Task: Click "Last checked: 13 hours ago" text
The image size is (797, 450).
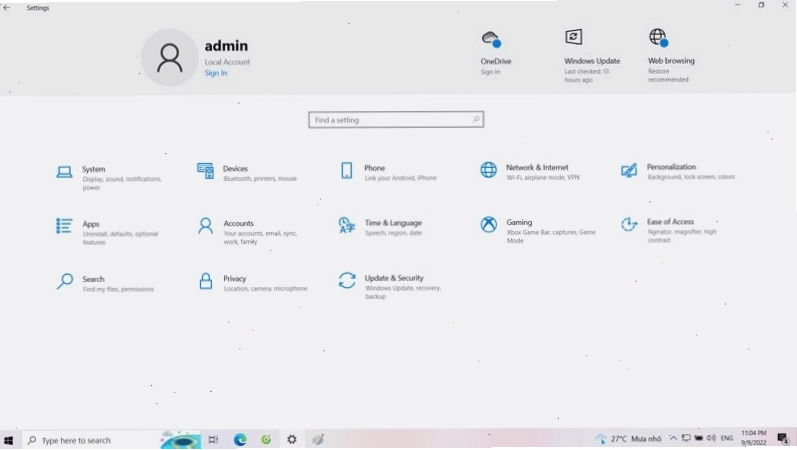Action: click(x=586, y=75)
